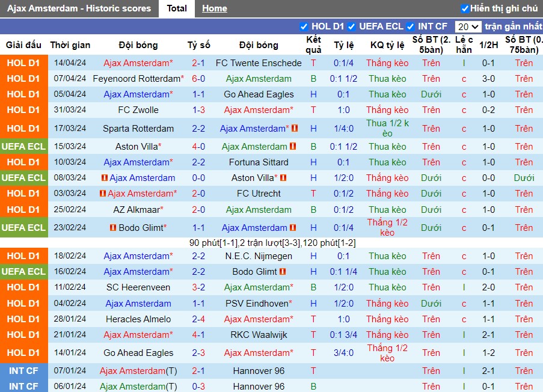Screen dimensions: 543x392
Task: Click the 6-0 score link
Action: tap(198, 79)
